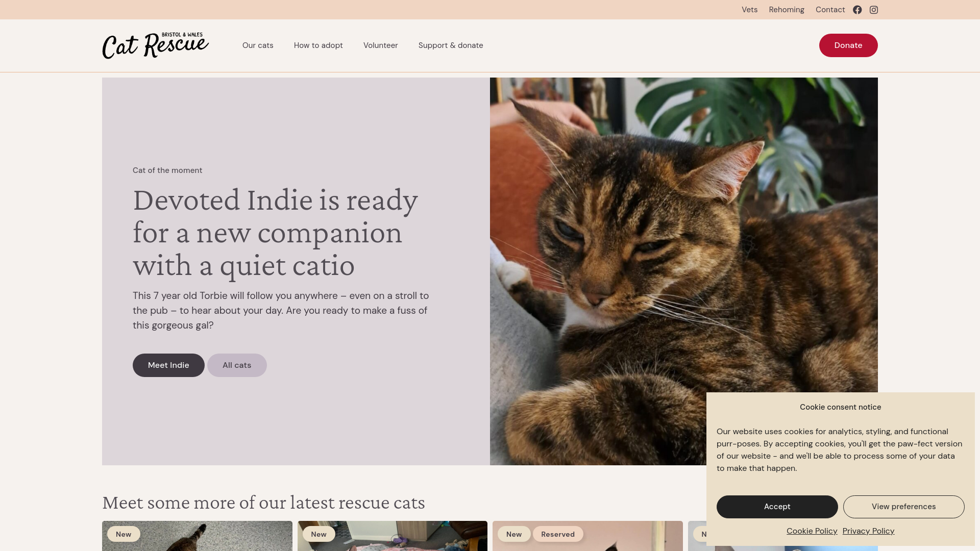
Task: Click View preferences in cookie notice
Action: (x=903, y=507)
